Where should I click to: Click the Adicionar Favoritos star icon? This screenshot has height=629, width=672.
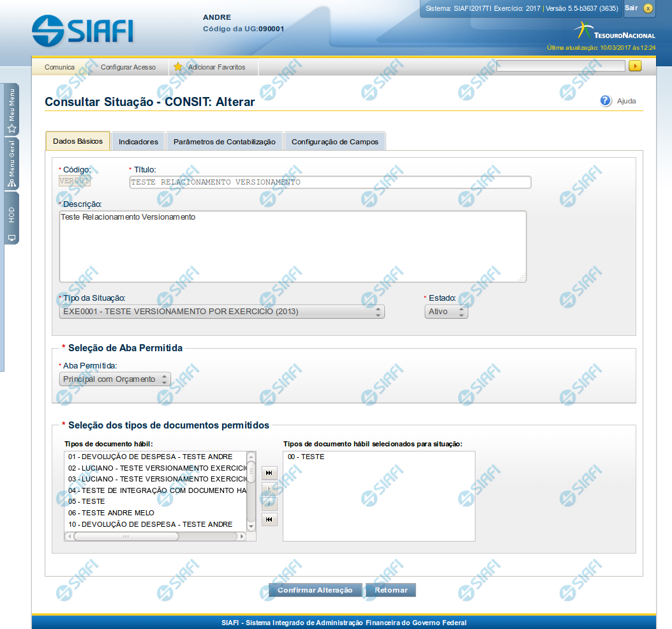click(x=178, y=67)
